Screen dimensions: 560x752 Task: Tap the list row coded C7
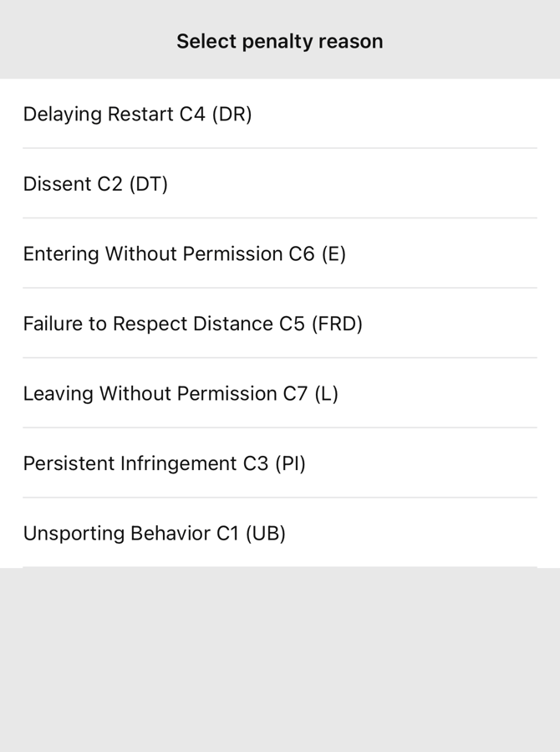point(280,393)
